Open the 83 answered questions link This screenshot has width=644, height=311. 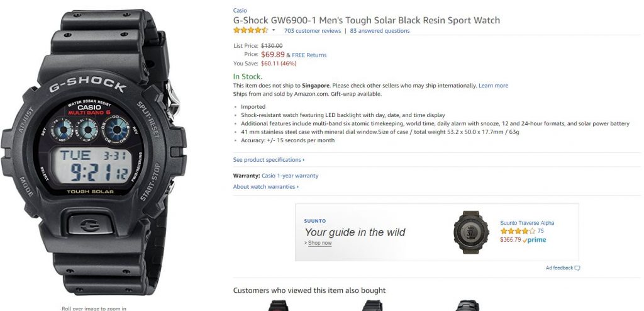pyautogui.click(x=380, y=31)
